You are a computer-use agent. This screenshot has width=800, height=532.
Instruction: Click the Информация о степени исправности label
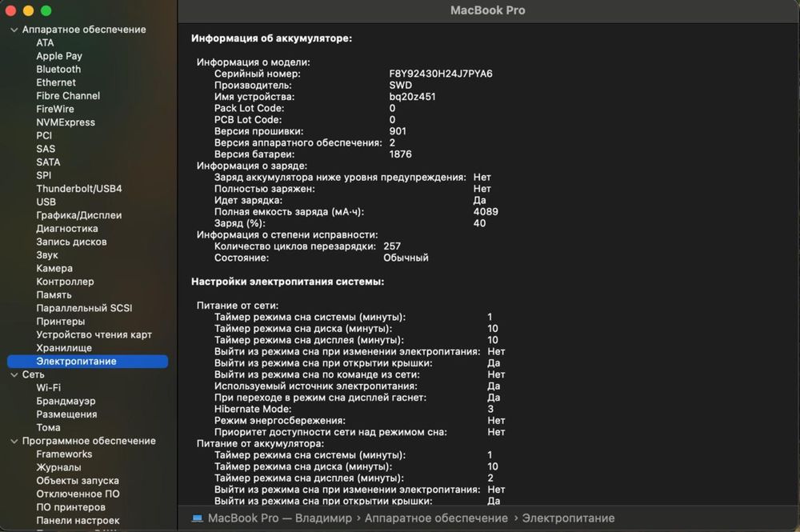click(x=287, y=234)
